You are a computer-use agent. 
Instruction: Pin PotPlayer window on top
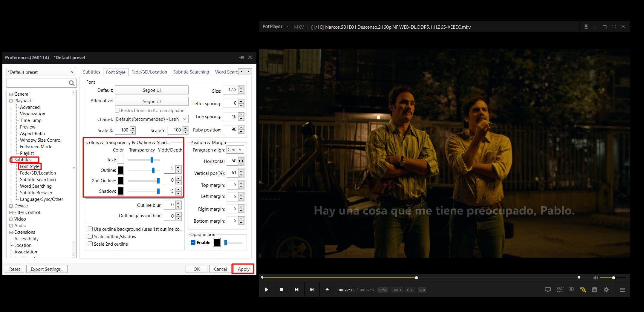[586, 27]
